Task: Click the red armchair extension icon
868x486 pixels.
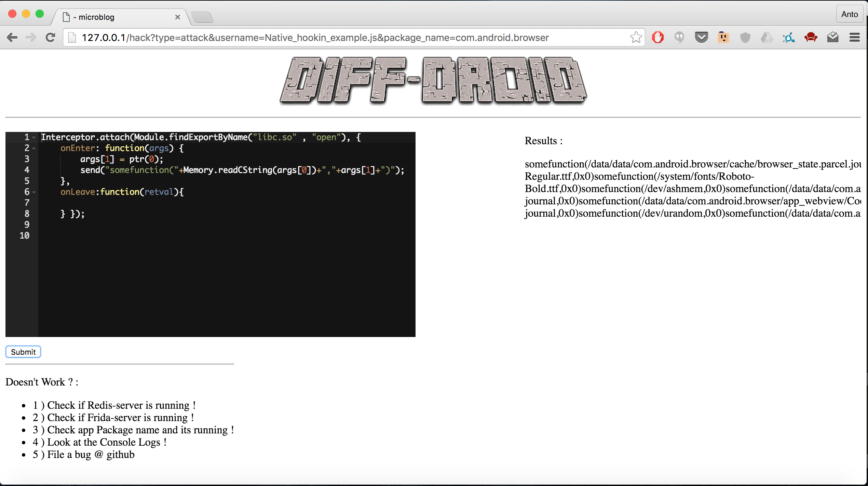Action: (811, 37)
